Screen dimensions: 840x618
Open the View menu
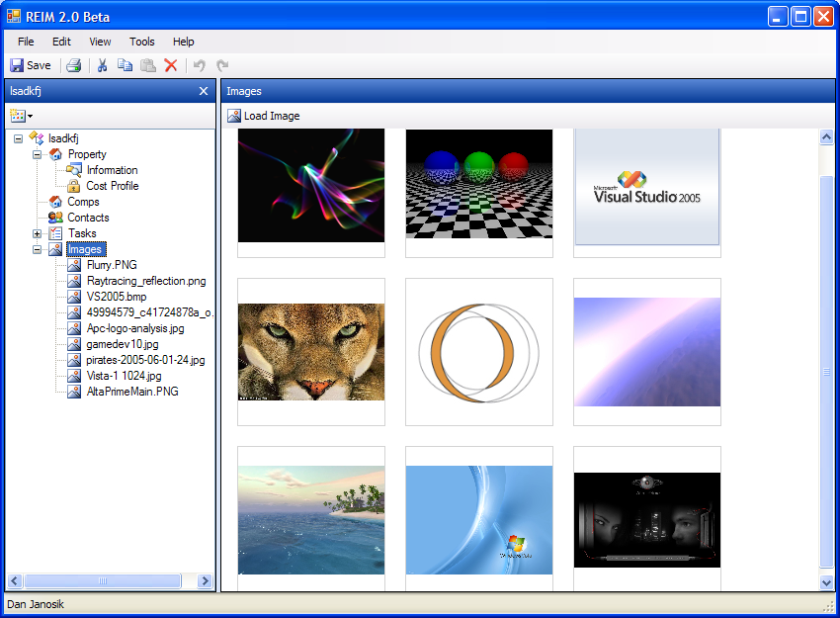pyautogui.click(x=100, y=42)
